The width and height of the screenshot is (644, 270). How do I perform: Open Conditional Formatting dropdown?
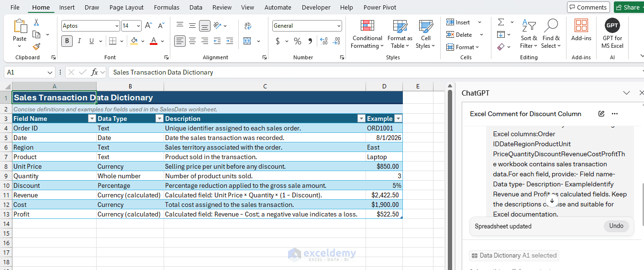point(367,34)
